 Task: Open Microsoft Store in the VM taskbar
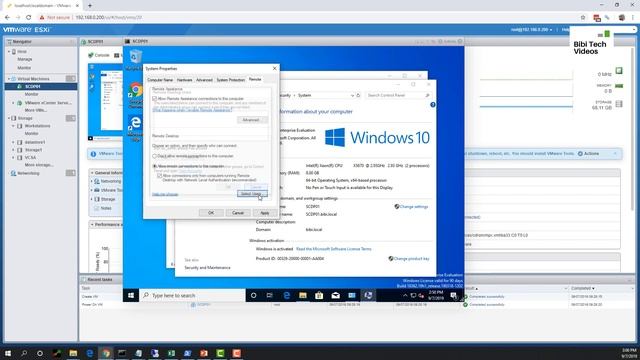pyautogui.click(x=319, y=296)
